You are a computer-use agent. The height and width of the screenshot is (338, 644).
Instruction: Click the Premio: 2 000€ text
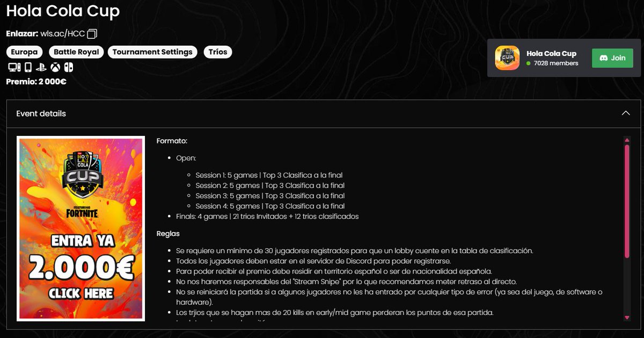pos(36,82)
